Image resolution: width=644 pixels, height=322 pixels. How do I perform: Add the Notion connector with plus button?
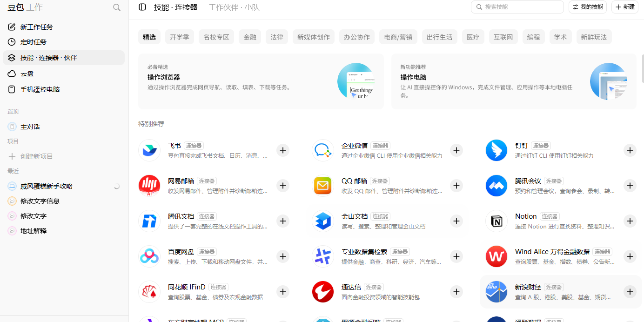(630, 221)
